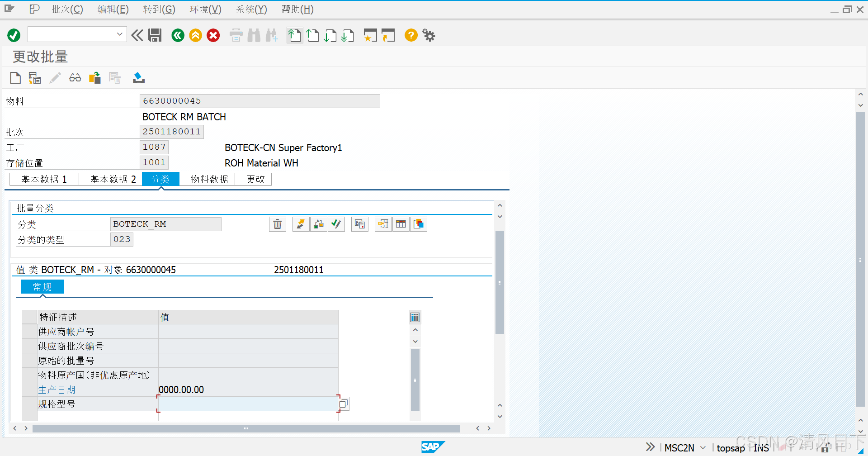Select the 分类 tab
868x456 pixels.
point(160,179)
